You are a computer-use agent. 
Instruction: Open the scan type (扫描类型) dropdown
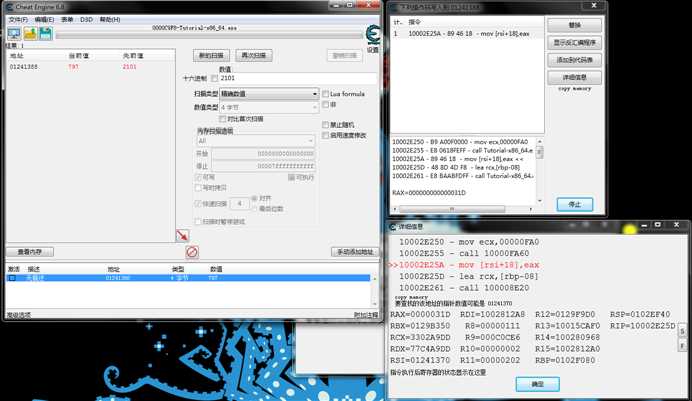point(269,94)
